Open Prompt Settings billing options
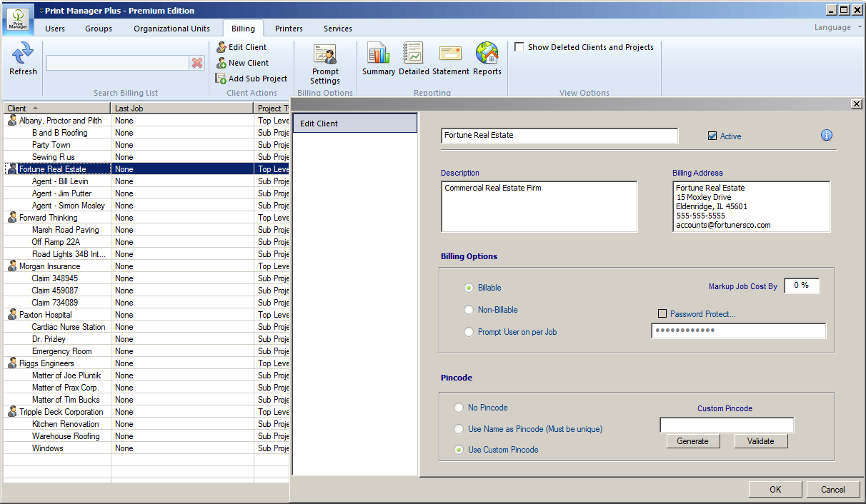 325,64
